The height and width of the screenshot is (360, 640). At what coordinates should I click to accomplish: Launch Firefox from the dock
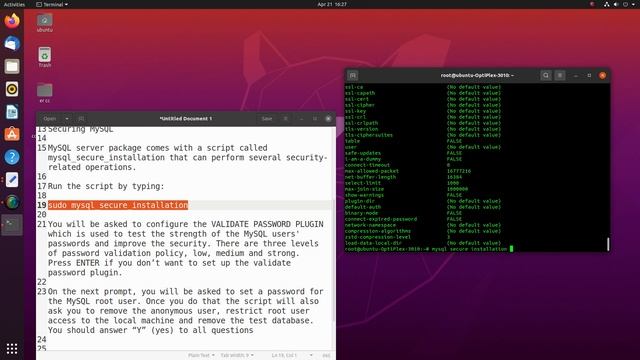(x=12, y=20)
